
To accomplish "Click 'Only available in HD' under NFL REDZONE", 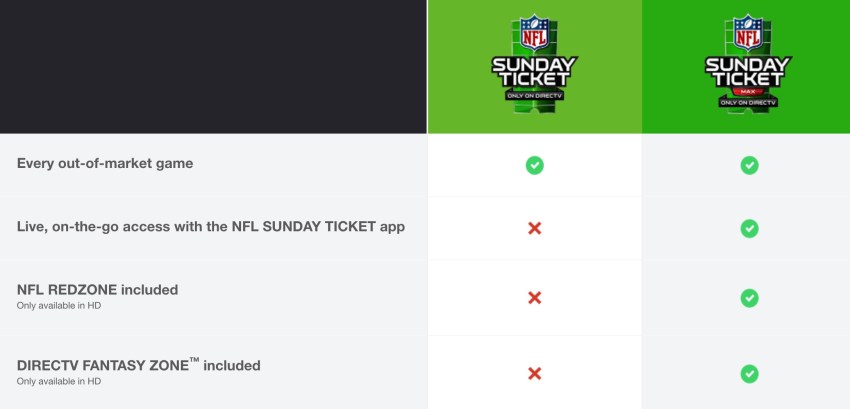I will (x=59, y=306).
